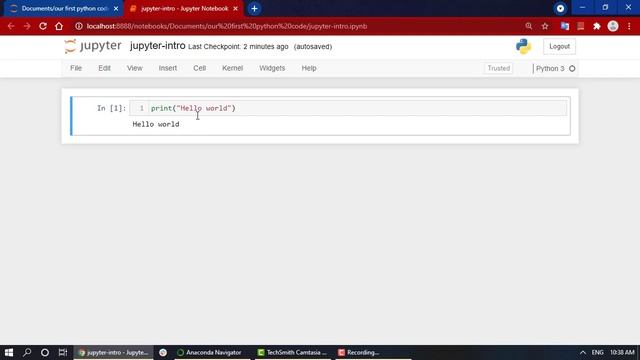Go forward with the browser forward arrow
This screenshot has width=640, height=360.
[27, 26]
